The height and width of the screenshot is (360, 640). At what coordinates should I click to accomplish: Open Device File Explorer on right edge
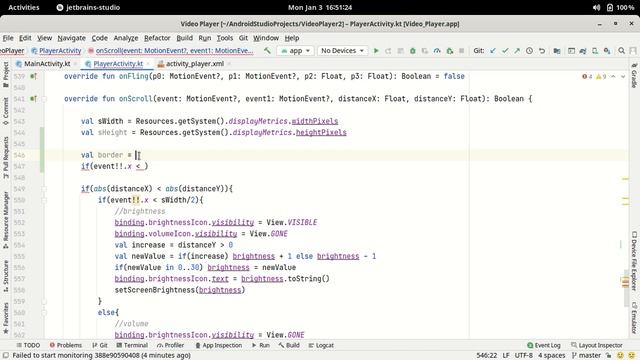click(x=634, y=261)
